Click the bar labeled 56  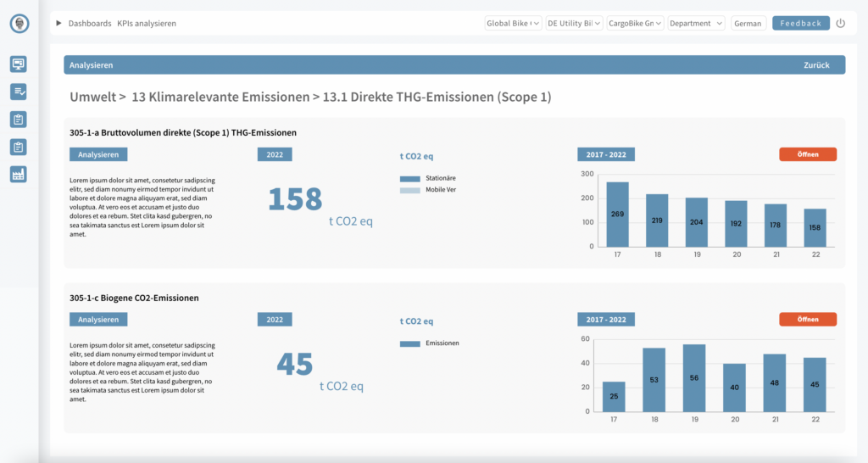[x=694, y=378]
